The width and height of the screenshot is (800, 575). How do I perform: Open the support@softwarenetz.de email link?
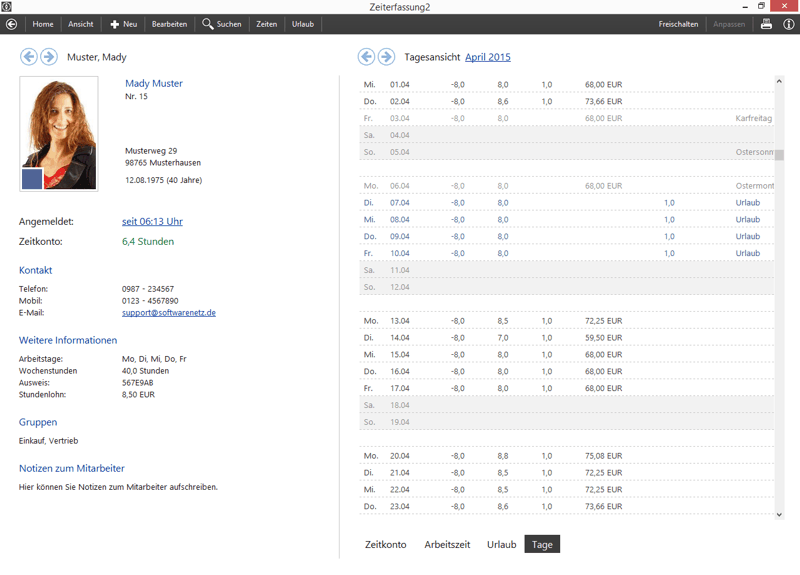[169, 313]
